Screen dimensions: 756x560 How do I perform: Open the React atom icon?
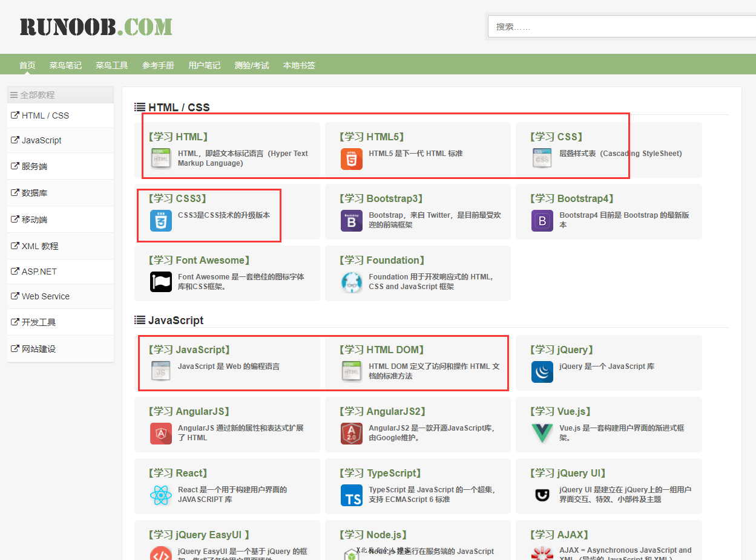tap(161, 495)
